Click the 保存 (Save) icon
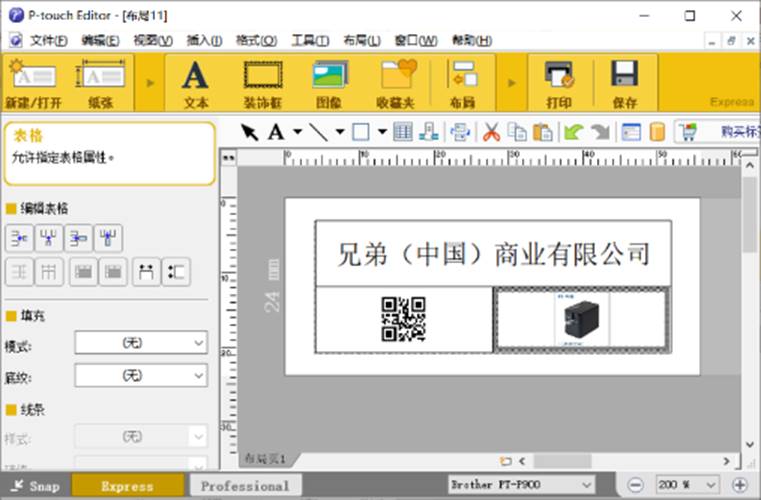This screenshot has height=500, width=761. (x=625, y=83)
